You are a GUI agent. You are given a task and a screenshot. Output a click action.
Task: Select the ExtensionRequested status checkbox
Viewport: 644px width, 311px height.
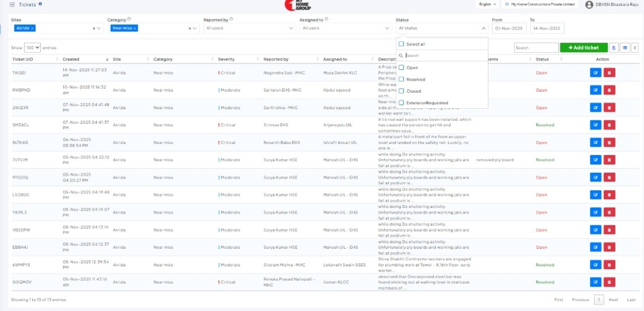tap(401, 103)
